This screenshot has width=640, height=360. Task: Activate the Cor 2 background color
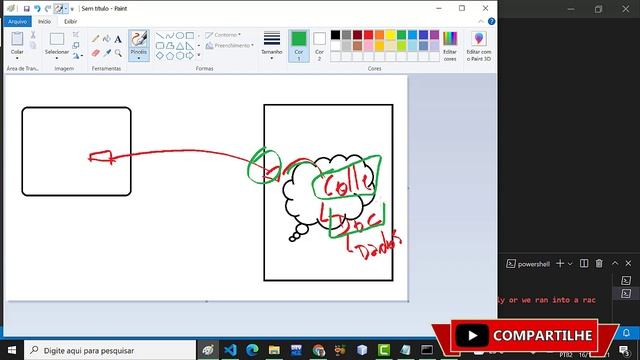(x=319, y=46)
